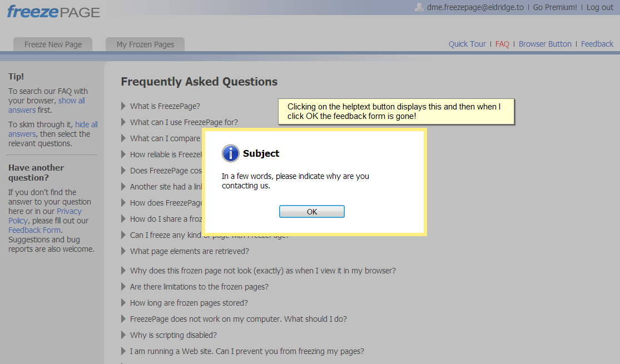
Task: Click question Can I prevent you from freezing
Action: [247, 351]
